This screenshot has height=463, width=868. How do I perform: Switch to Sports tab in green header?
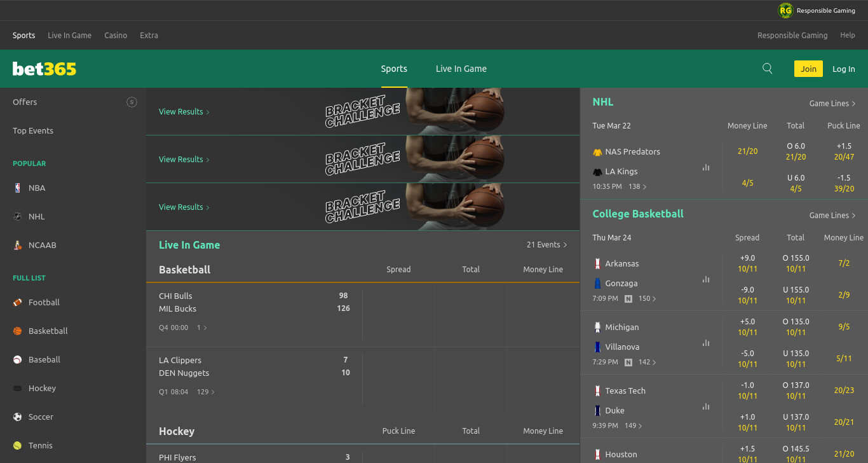(x=394, y=69)
